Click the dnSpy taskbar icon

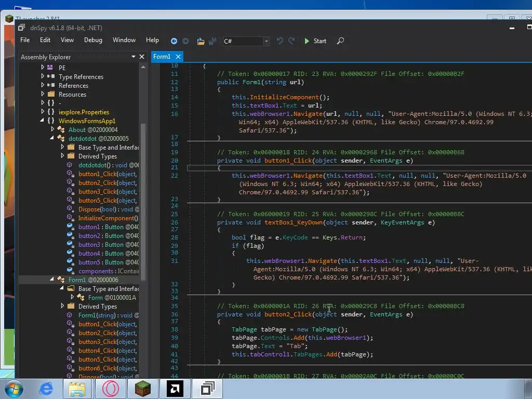(207, 389)
